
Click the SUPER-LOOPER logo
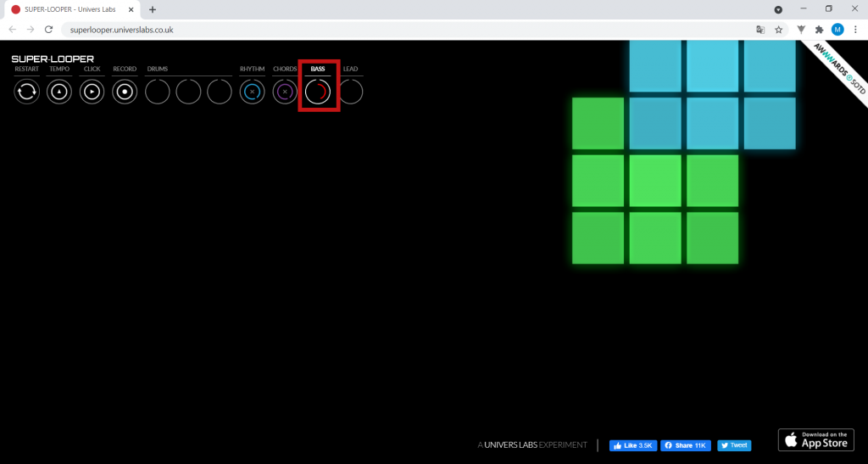coord(53,59)
